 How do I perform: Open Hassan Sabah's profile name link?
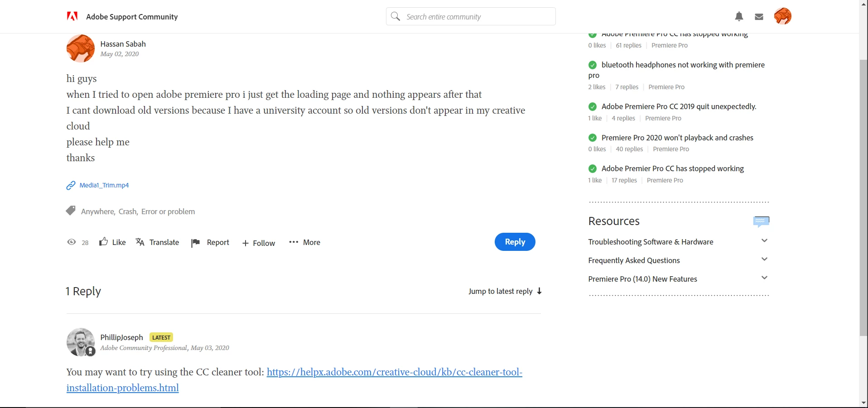(x=123, y=44)
